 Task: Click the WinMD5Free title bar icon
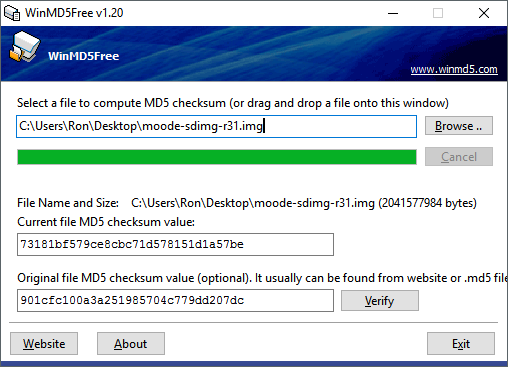pyautogui.click(x=12, y=13)
